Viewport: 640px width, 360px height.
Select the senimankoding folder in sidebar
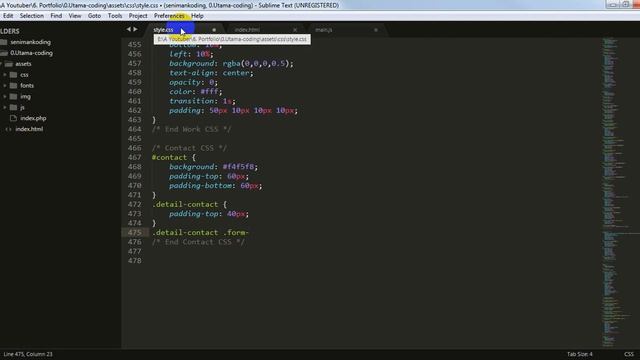tap(31, 42)
